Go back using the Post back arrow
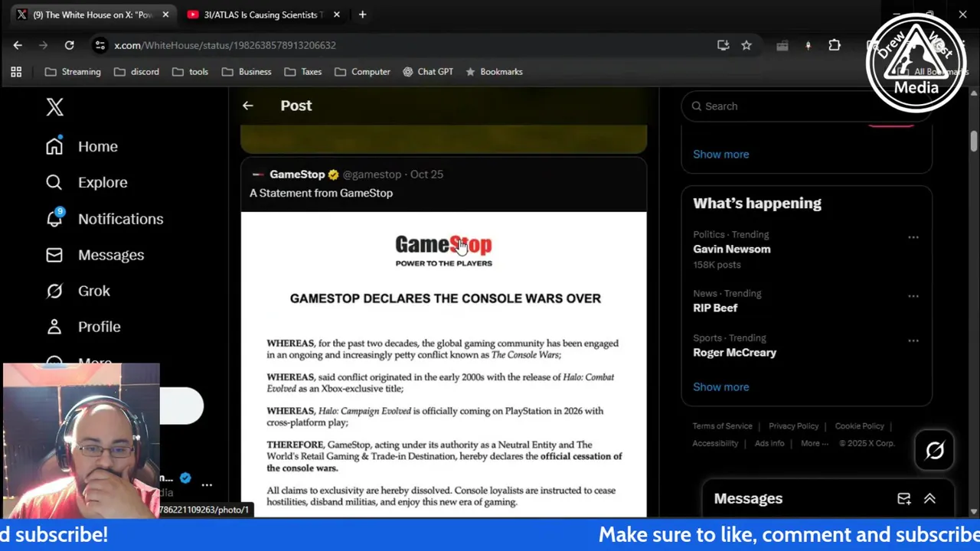The width and height of the screenshot is (980, 551). tap(247, 106)
